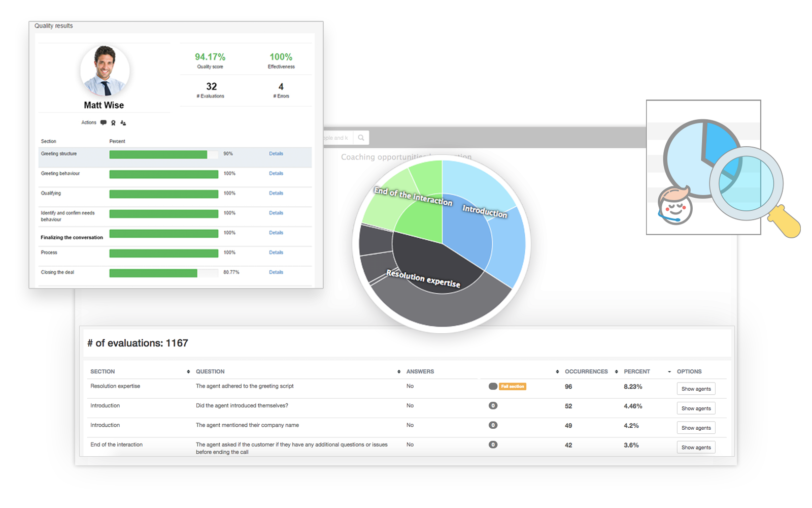The width and height of the screenshot is (812, 508).
Task: Click the Fail section badge on the first row
Action: pos(512,386)
